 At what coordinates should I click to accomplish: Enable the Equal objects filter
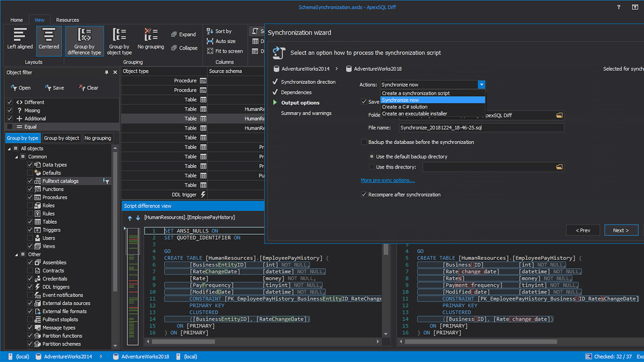[x=9, y=127]
